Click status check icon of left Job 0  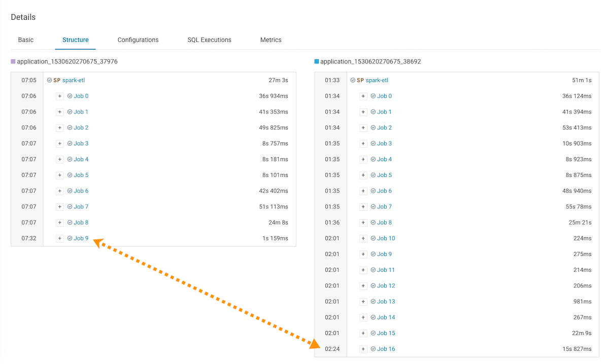tap(70, 96)
